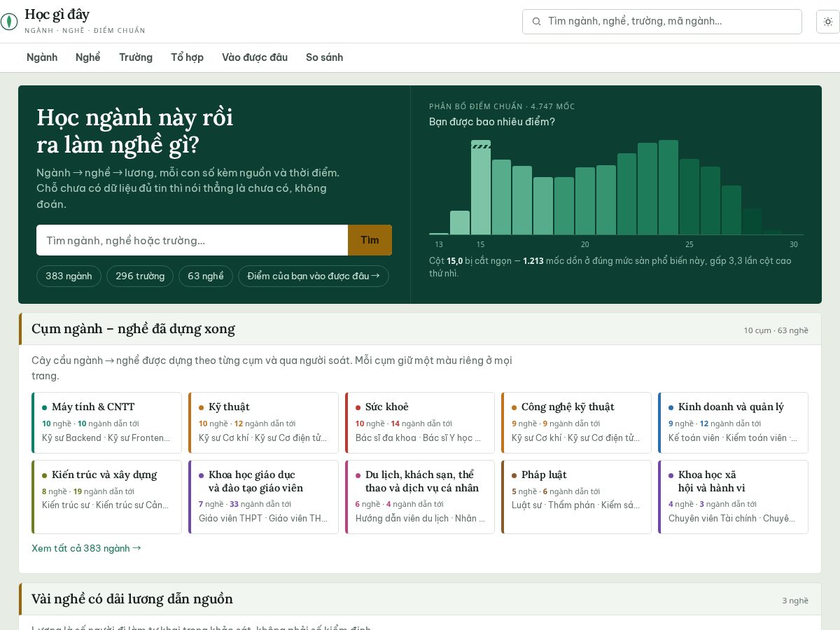Screen dimensions: 840x630
Task: Click the Tìm search button
Action: click(x=370, y=240)
